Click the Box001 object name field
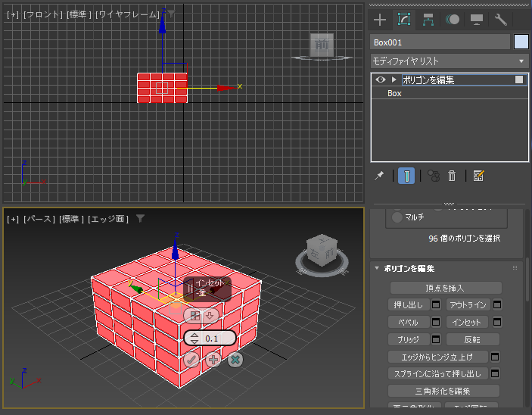Screen dimensions: 532x415 [x=440, y=42]
